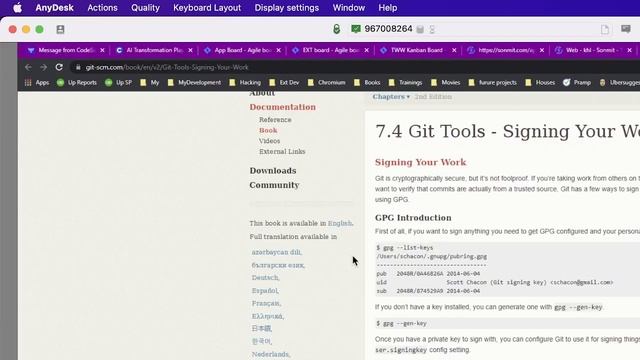
Task: Open the Movies bookmarks folder
Action: (445, 82)
